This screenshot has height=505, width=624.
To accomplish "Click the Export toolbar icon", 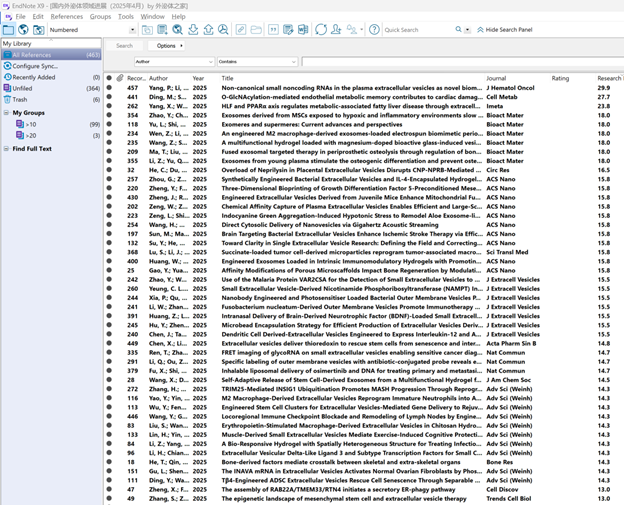I will point(208,29).
